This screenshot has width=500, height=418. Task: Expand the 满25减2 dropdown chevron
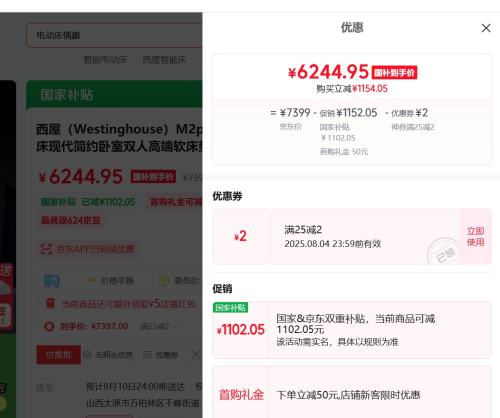coord(175,326)
